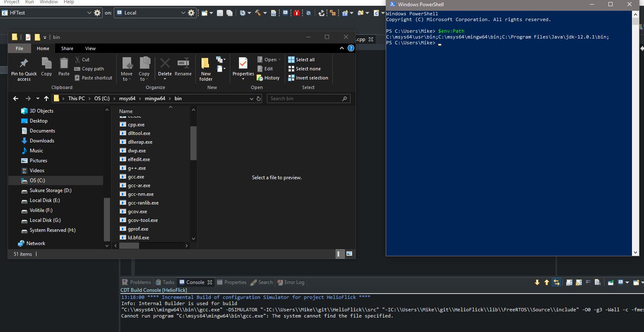The image size is (644, 332).
Task: Click This PC in Explorer breadcrumb
Action: [x=77, y=99]
